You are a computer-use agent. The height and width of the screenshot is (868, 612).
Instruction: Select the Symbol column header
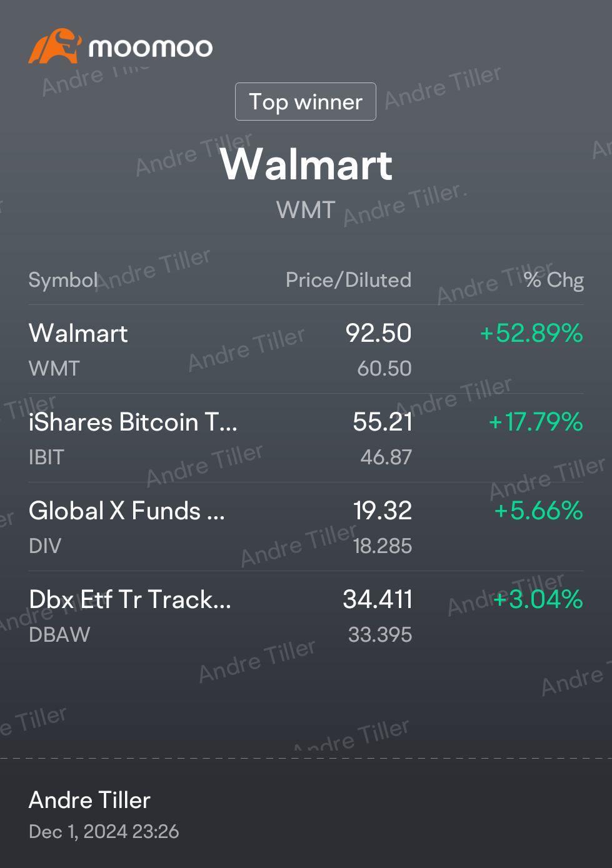pyautogui.click(x=63, y=280)
